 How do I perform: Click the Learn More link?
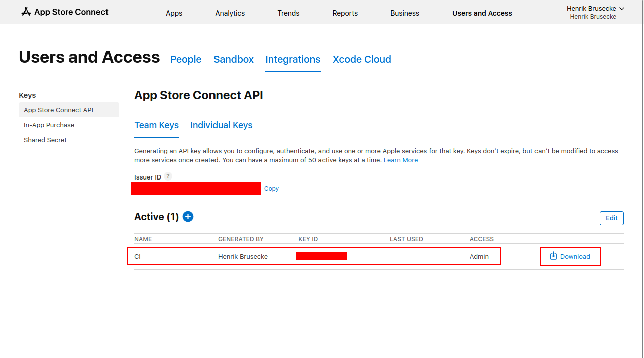point(401,160)
